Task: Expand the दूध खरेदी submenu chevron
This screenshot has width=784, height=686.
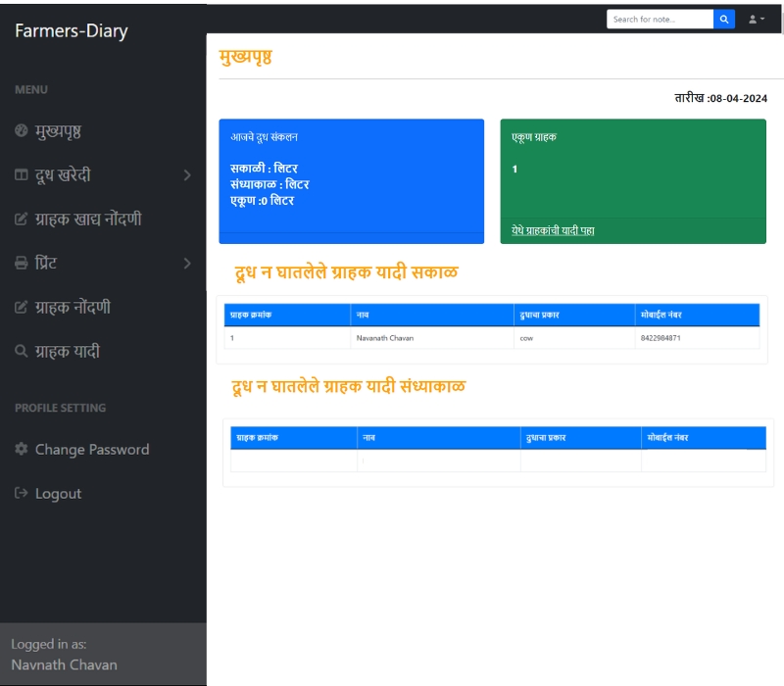Action: 187,175
